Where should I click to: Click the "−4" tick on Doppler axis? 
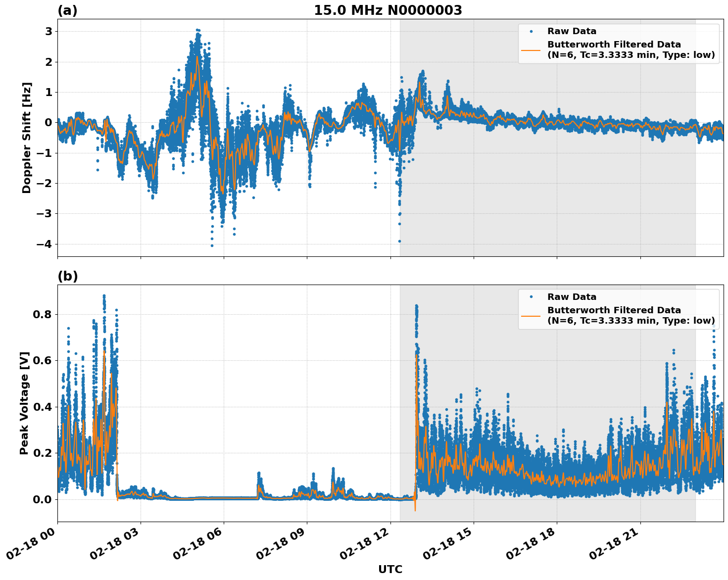[x=44, y=244]
